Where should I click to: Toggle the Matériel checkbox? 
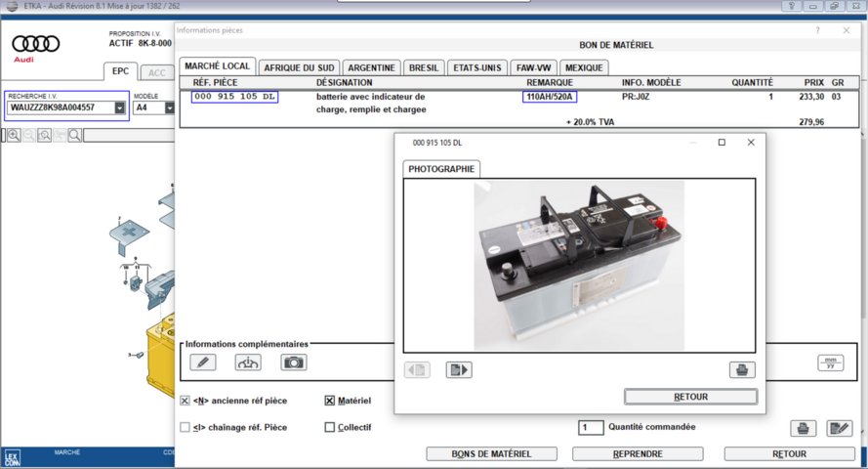[x=329, y=401]
